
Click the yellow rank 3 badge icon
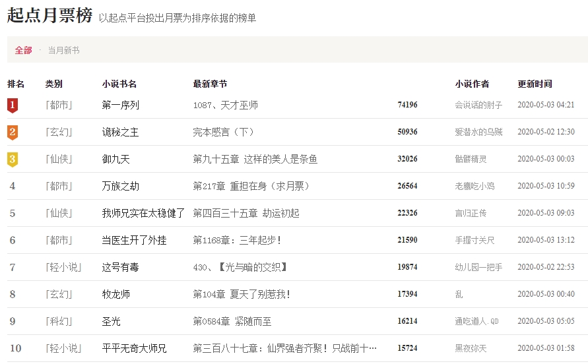coord(13,159)
